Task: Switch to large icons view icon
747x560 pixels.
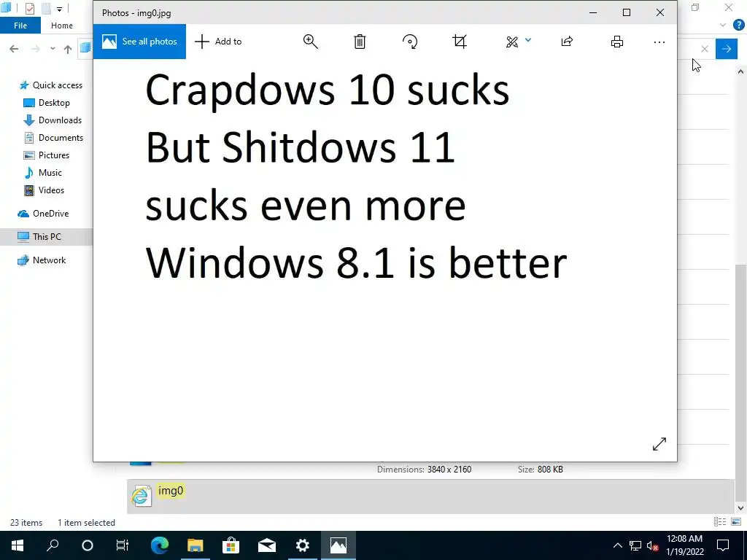Action: 736,522
